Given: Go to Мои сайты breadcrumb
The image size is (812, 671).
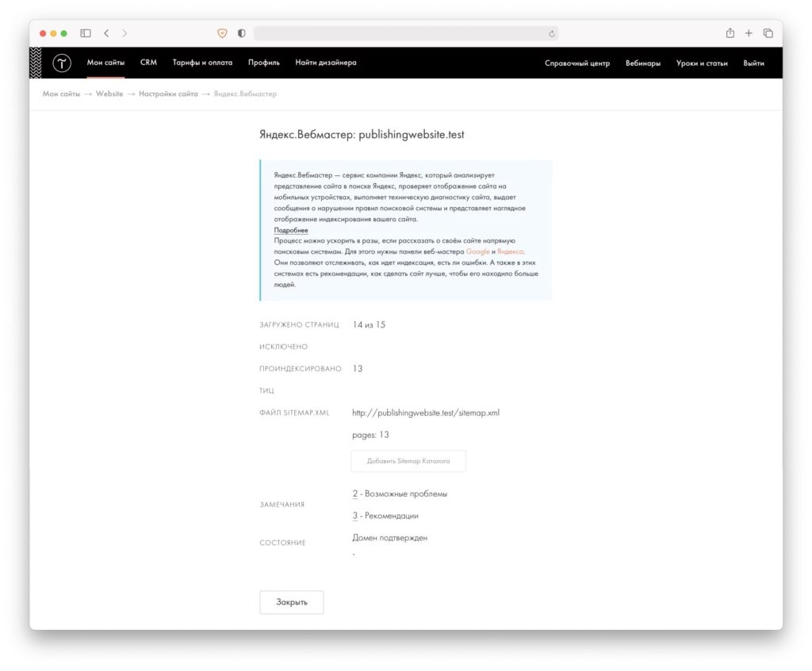Looking at the screenshot, I should click(61, 94).
